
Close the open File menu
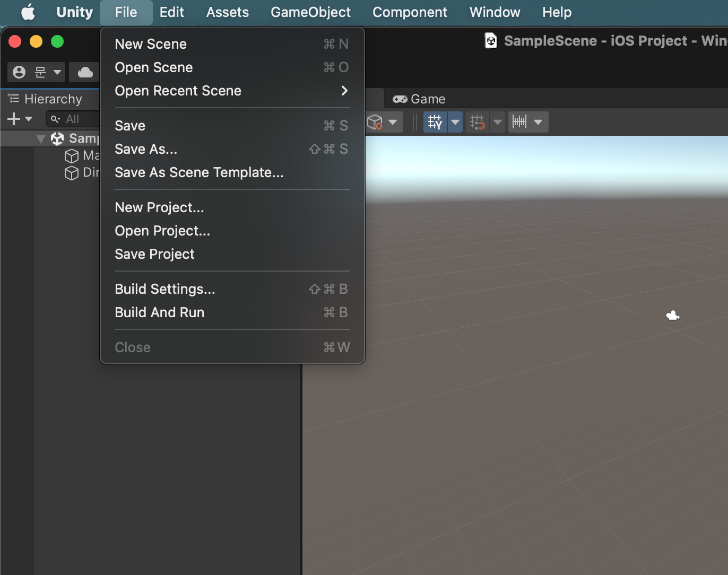(x=126, y=12)
